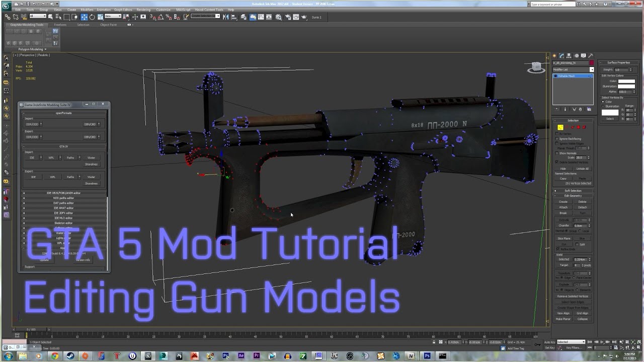Enable the Show Normals checkbox
This screenshot has width=644, height=362.
click(x=557, y=153)
